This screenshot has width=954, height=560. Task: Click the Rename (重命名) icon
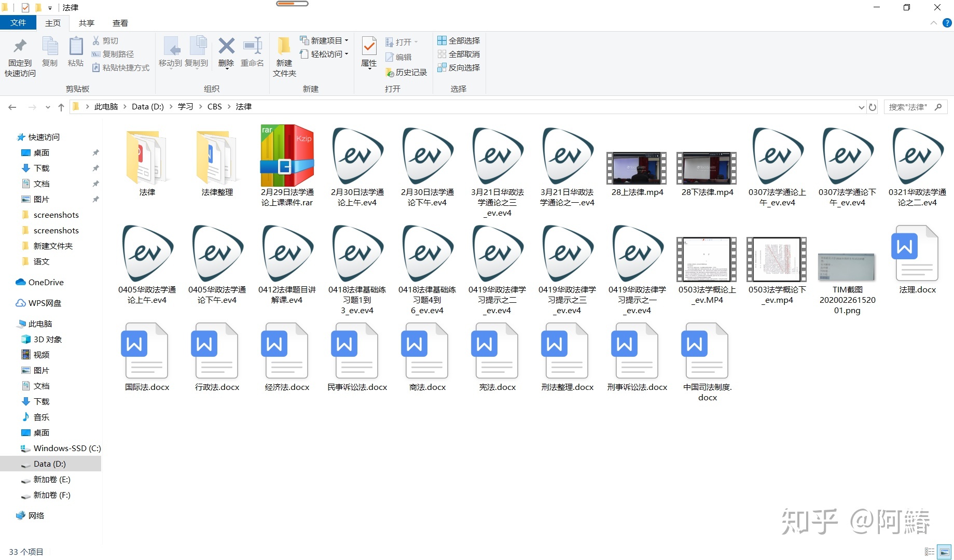click(253, 46)
